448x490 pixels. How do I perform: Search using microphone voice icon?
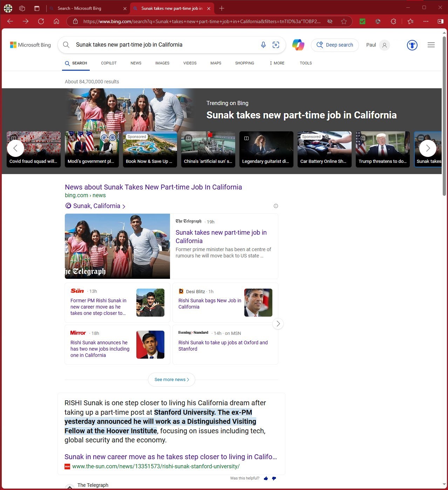pyautogui.click(x=263, y=45)
